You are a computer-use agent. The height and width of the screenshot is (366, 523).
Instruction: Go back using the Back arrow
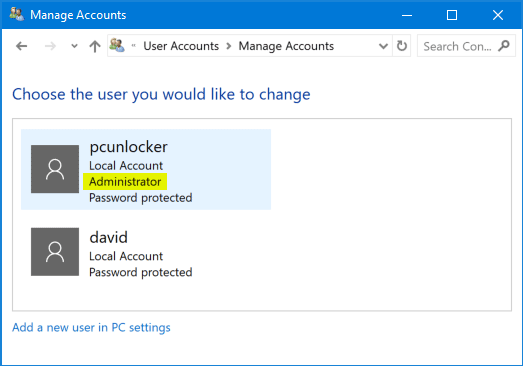pos(22,46)
